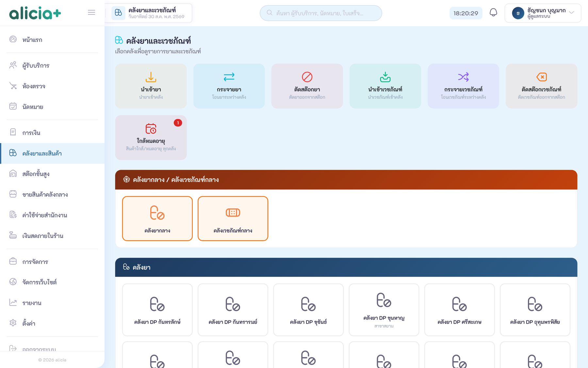The image size is (588, 368).
Task: Click the การเงิน receipt icon
Action: (13, 132)
